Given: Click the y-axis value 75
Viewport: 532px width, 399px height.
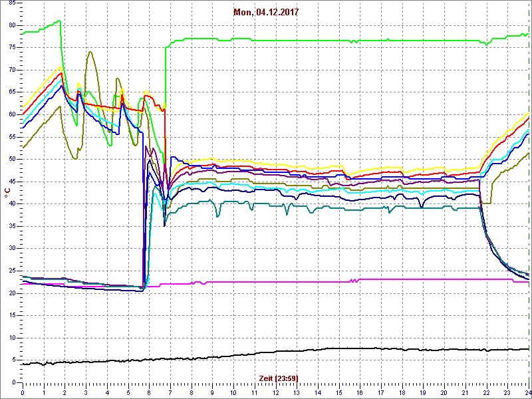Looking at the screenshot, I should pyautogui.click(x=13, y=48).
